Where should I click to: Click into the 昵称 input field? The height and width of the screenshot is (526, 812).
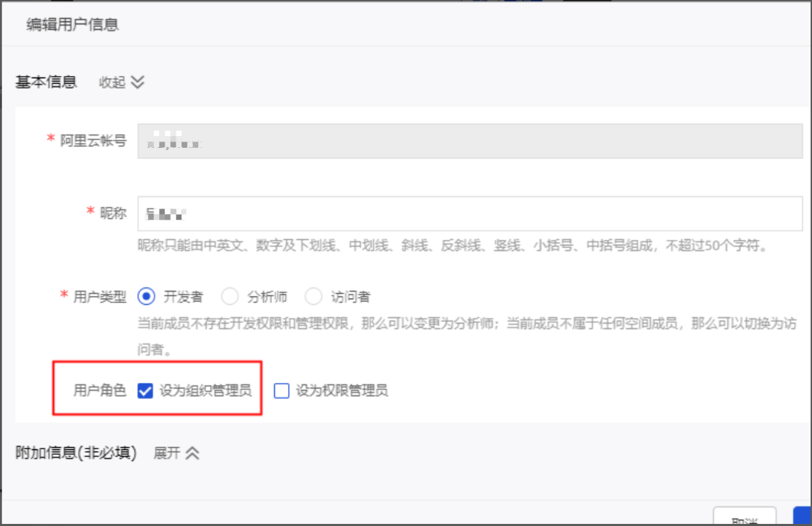(x=469, y=213)
